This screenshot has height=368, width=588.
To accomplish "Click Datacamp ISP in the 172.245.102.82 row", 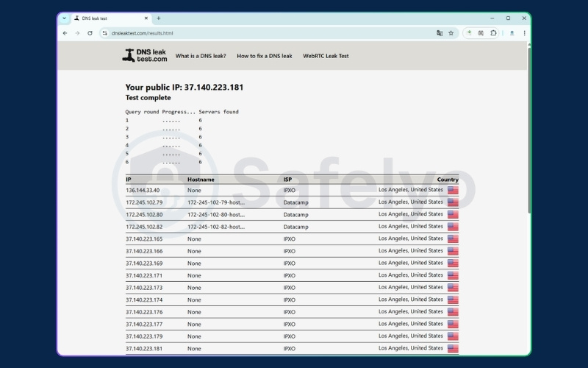I will pyautogui.click(x=296, y=227).
